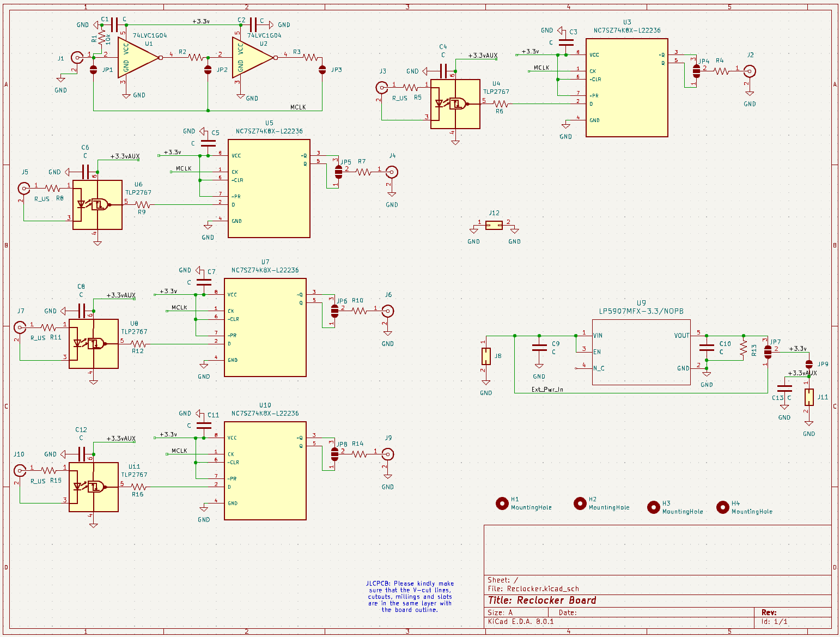Select the U2 74LVC1G04 inverter symbol
840x637 pixels.
point(254,57)
